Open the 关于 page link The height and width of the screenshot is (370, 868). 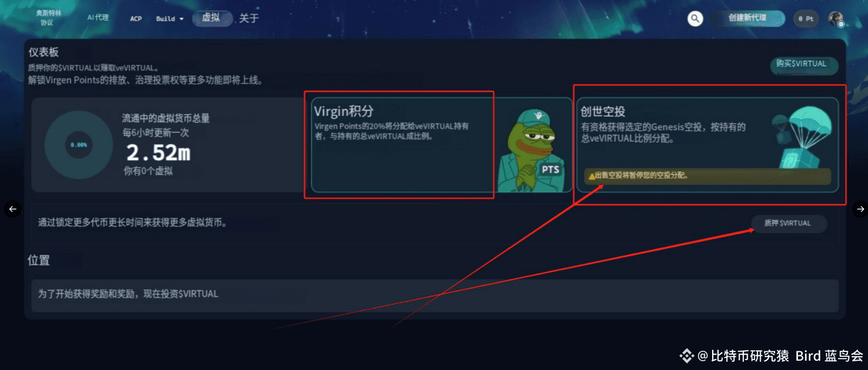pyautogui.click(x=249, y=18)
